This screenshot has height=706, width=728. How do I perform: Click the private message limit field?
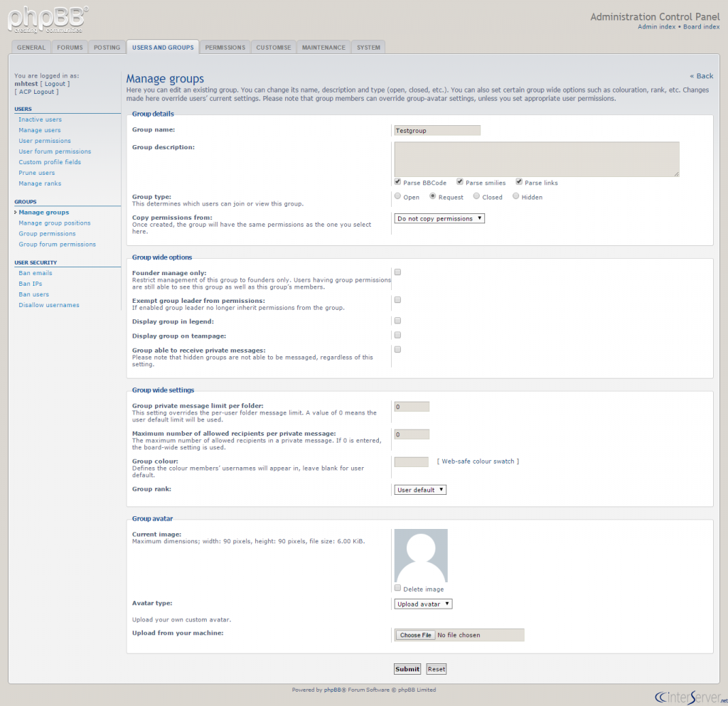(412, 407)
